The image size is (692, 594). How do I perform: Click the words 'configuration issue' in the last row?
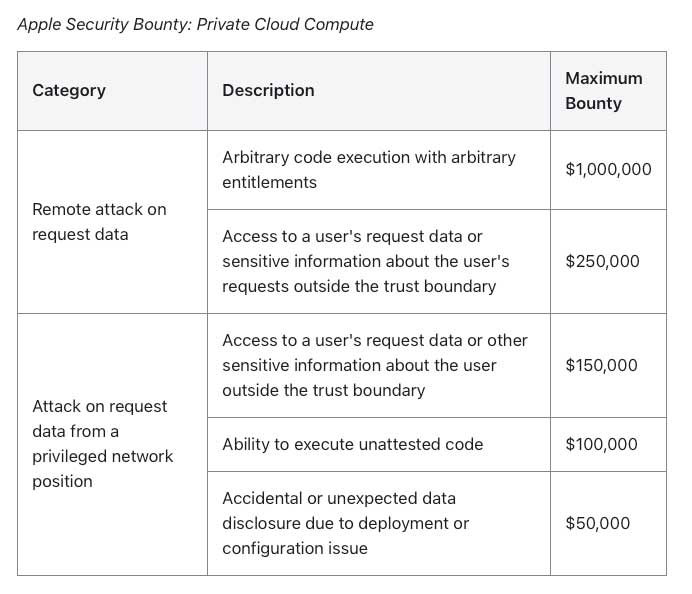(294, 548)
